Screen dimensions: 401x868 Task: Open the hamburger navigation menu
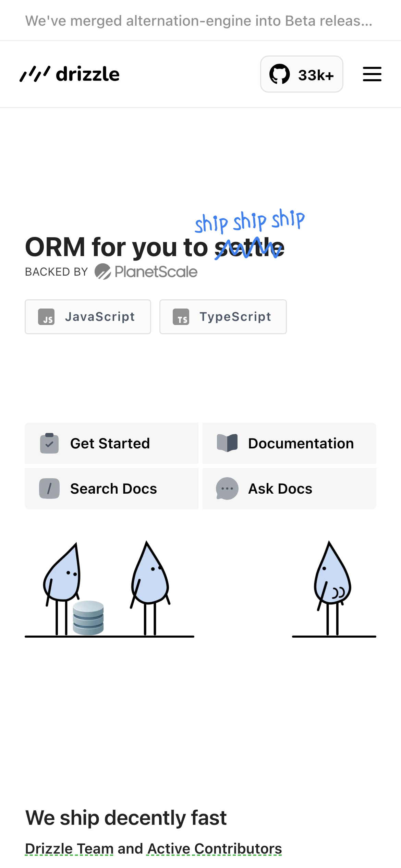[x=372, y=74]
